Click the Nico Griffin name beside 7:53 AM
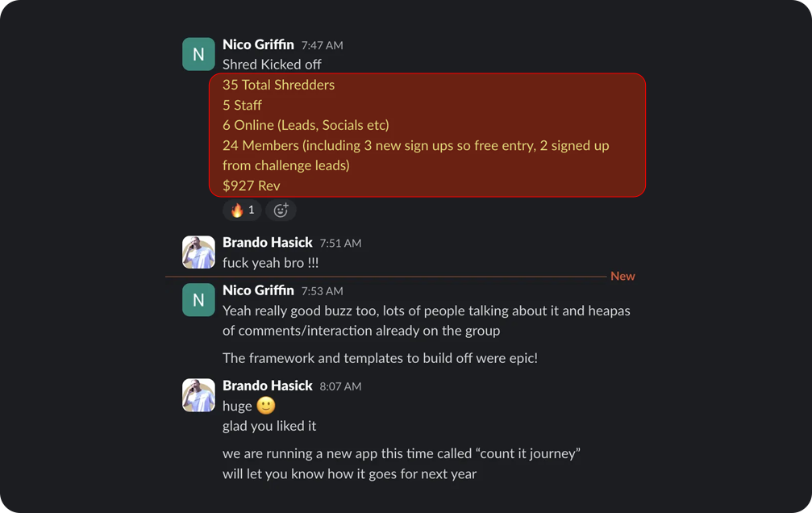This screenshot has width=812, height=513. coord(258,290)
